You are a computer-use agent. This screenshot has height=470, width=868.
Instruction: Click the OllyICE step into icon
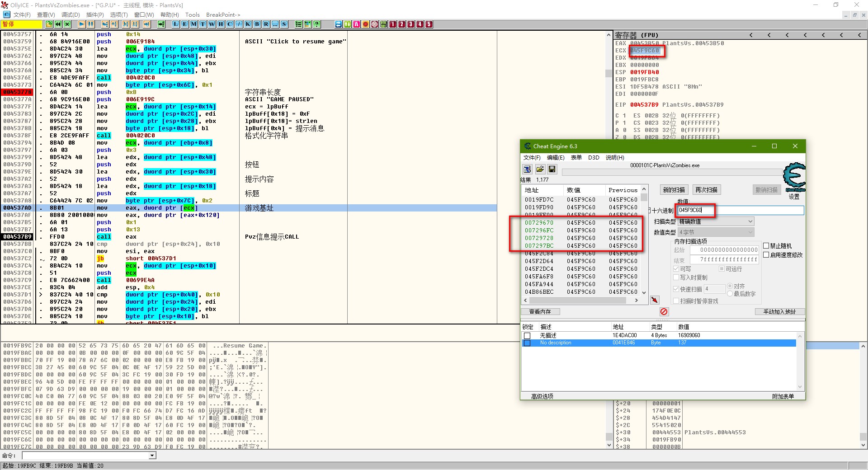pyautogui.click(x=105, y=24)
